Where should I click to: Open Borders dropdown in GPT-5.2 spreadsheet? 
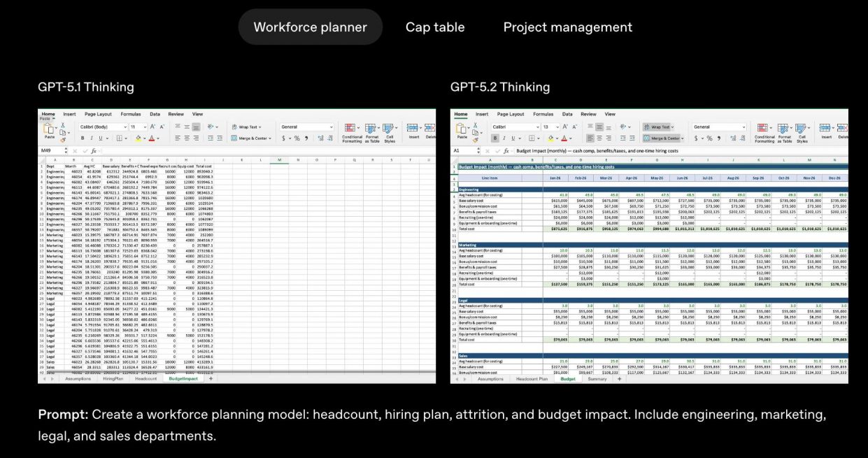pyautogui.click(x=538, y=138)
